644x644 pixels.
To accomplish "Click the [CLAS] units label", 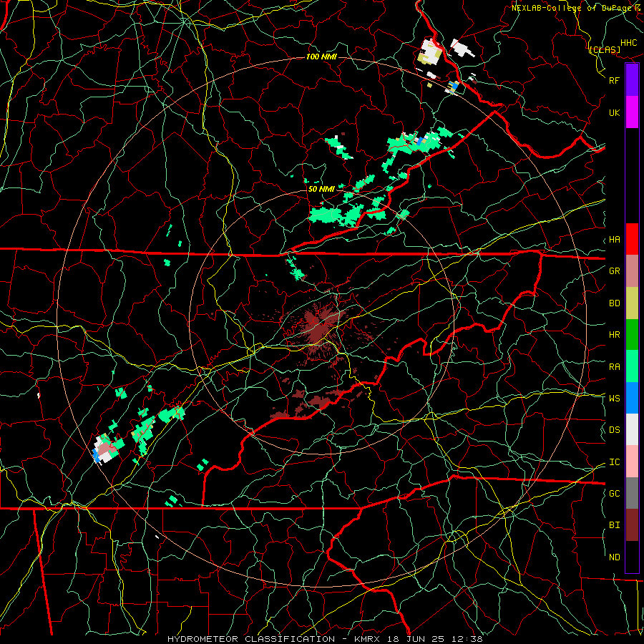I will pos(605,50).
